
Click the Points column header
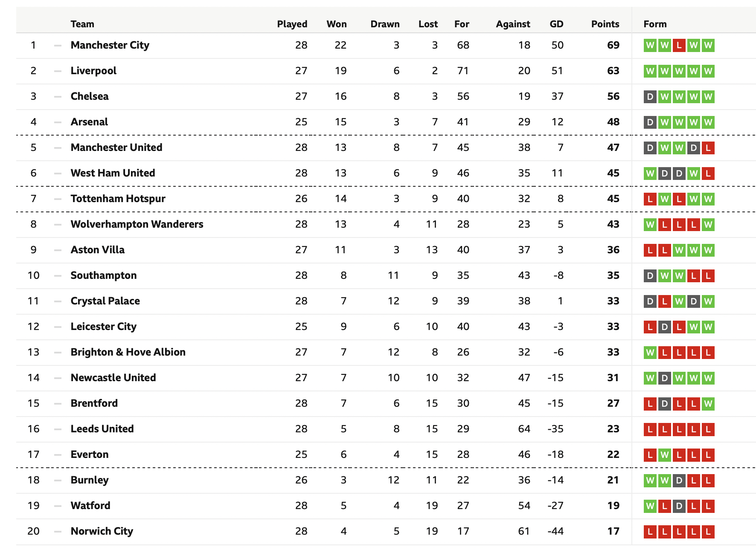605,24
